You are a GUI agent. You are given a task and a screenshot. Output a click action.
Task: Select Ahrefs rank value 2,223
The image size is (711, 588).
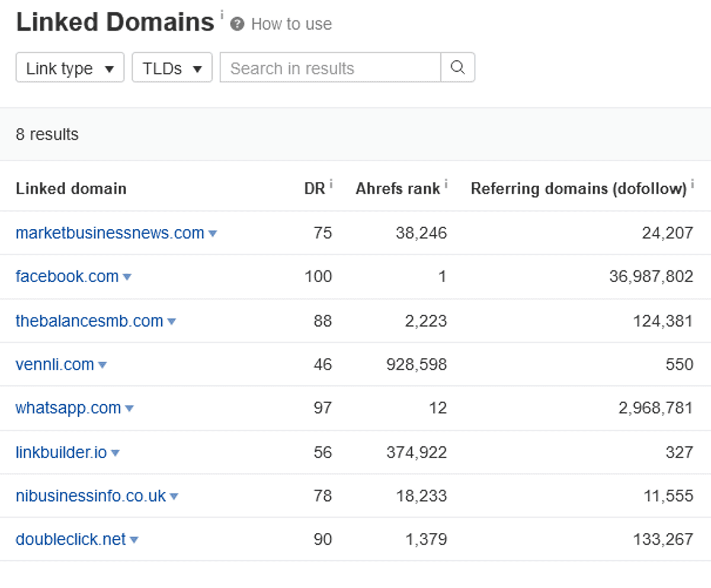click(x=425, y=321)
